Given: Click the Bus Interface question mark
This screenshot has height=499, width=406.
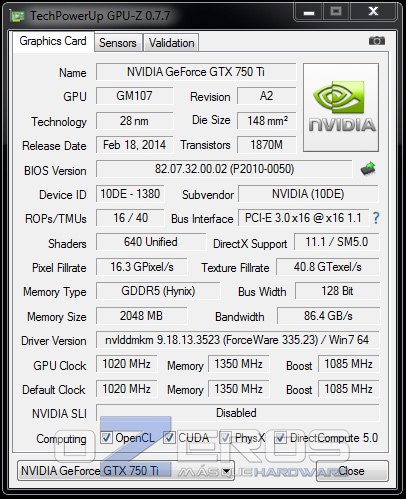Looking at the screenshot, I should (376, 218).
